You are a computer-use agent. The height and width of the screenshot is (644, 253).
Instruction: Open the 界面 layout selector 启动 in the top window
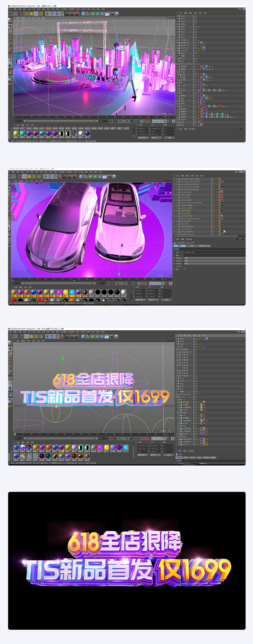click(245, 9)
